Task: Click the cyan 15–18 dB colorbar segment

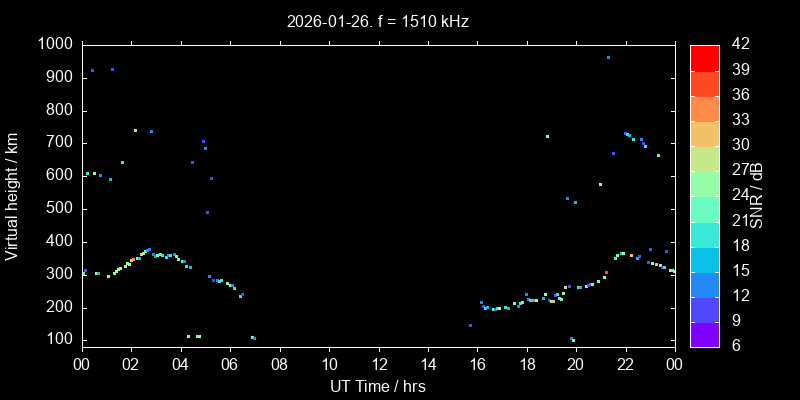Action: (x=704, y=259)
